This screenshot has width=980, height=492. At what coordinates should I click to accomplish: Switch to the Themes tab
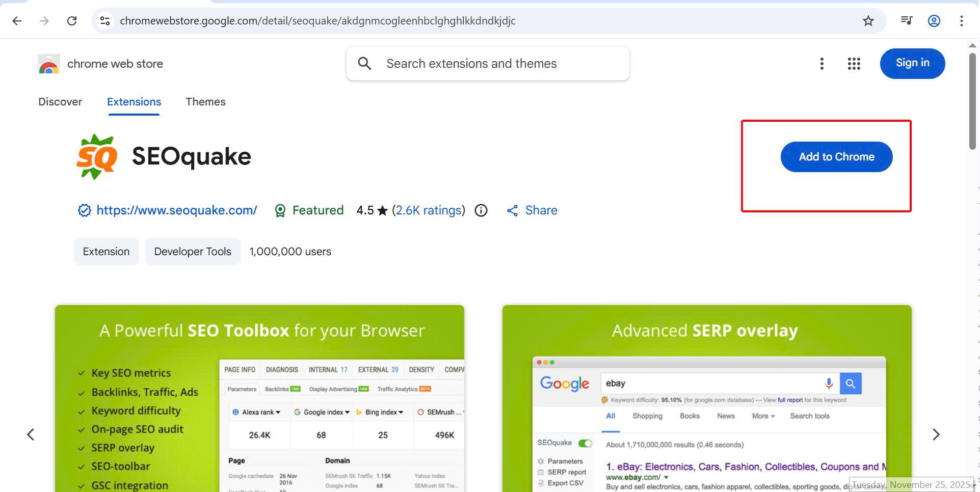pyautogui.click(x=205, y=102)
